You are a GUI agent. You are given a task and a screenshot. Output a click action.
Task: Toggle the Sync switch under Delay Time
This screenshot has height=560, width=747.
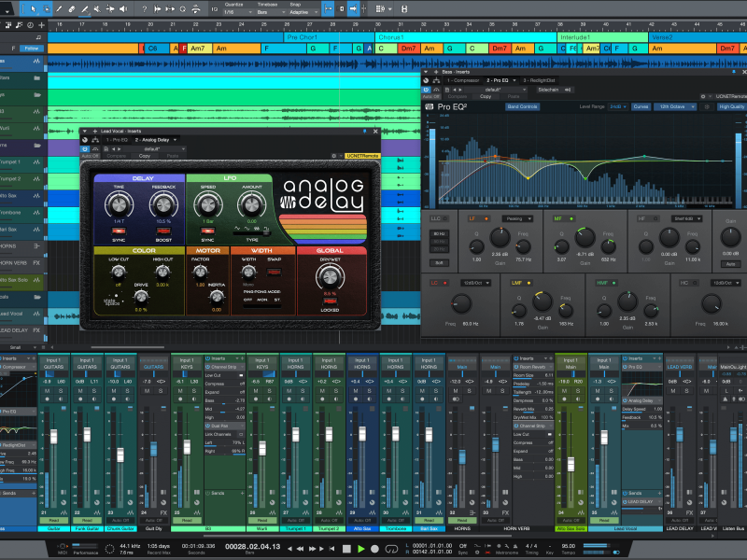point(119,231)
